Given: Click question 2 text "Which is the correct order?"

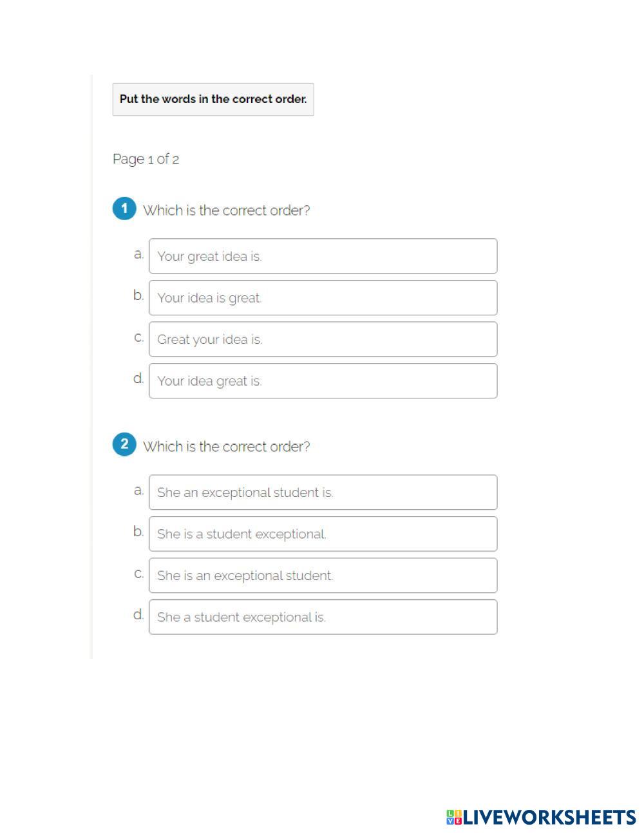Looking at the screenshot, I should point(226,447).
